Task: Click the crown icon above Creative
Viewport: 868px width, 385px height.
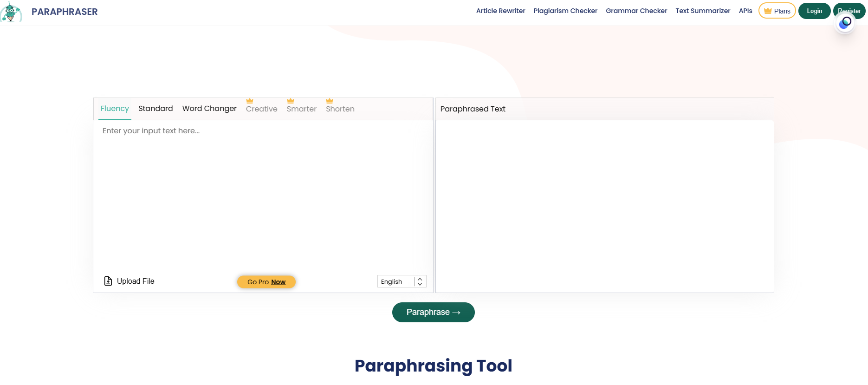Action: coord(250,101)
